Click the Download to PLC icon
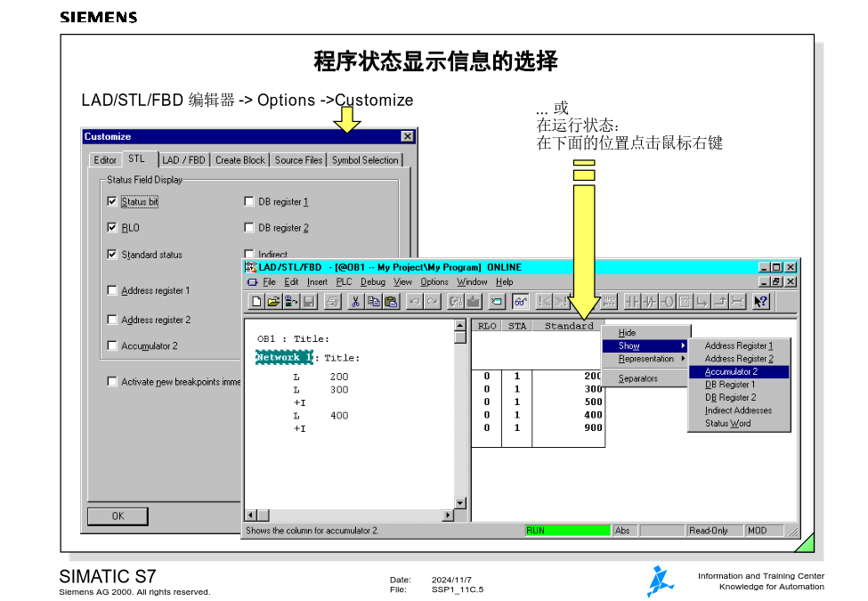The height and width of the screenshot is (601, 868). point(474,302)
